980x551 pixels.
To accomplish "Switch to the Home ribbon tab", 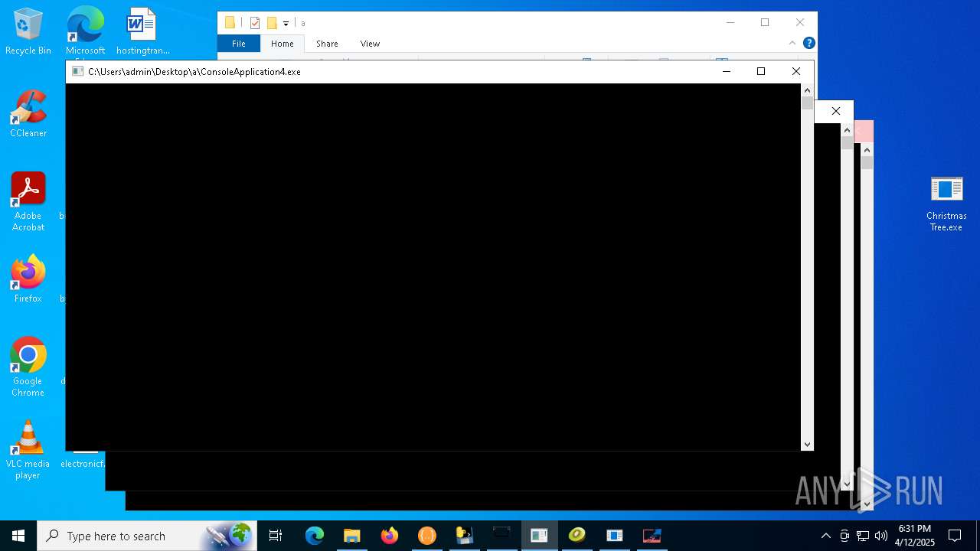I will click(282, 44).
